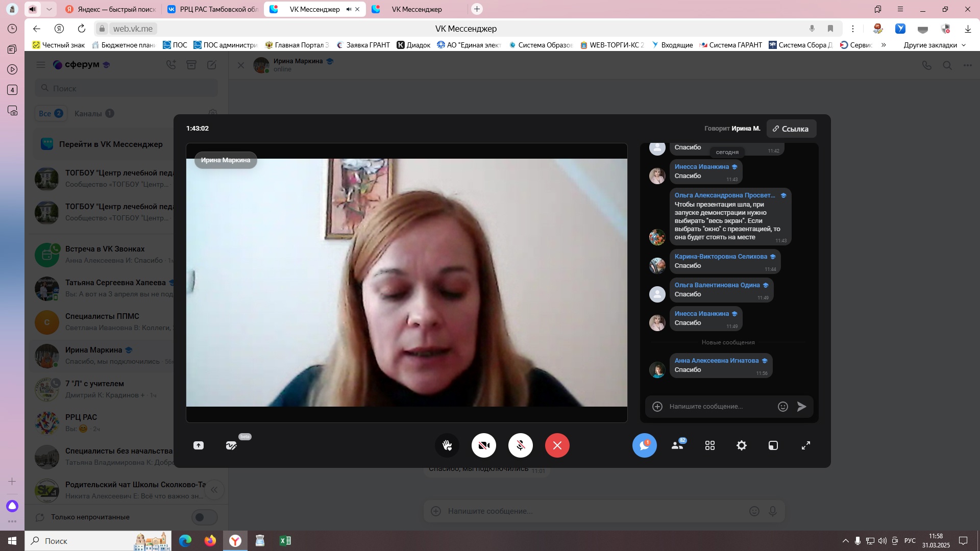
Task: End the call with red button
Action: pyautogui.click(x=557, y=445)
